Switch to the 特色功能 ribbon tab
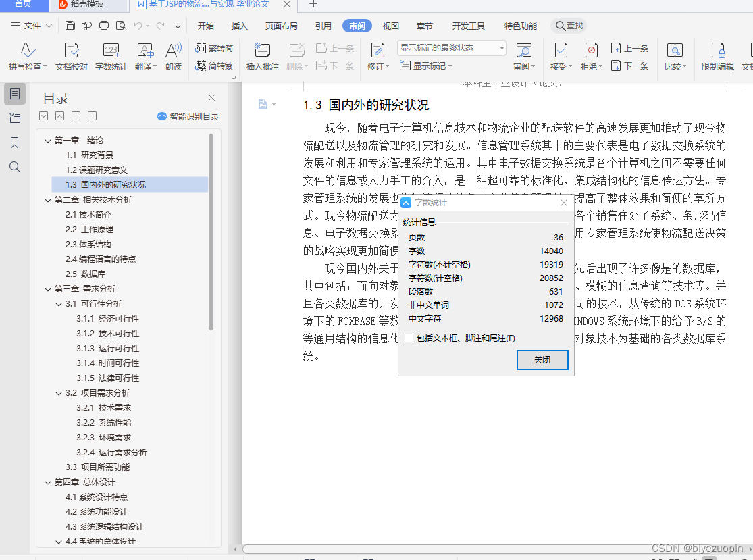Screen dimensions: 753x560 pos(521,26)
